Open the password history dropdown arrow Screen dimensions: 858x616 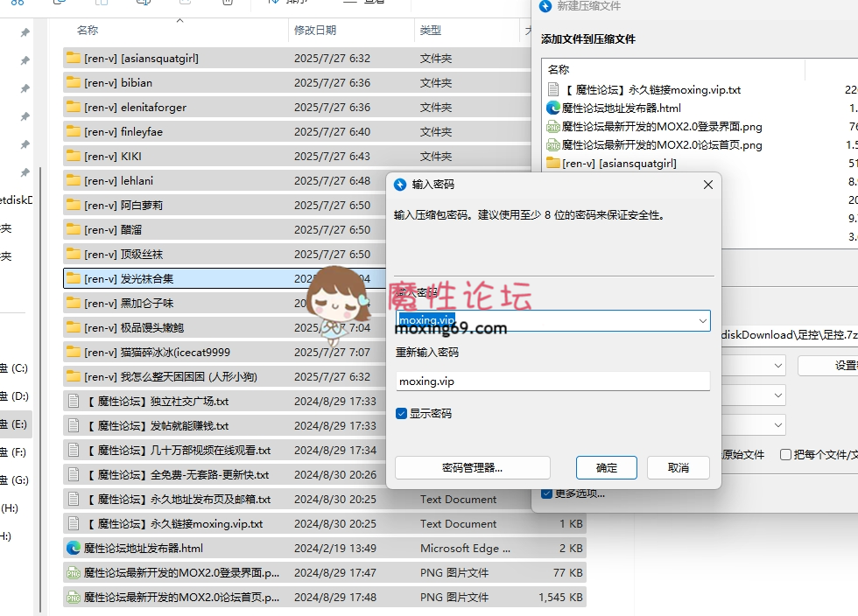click(702, 320)
